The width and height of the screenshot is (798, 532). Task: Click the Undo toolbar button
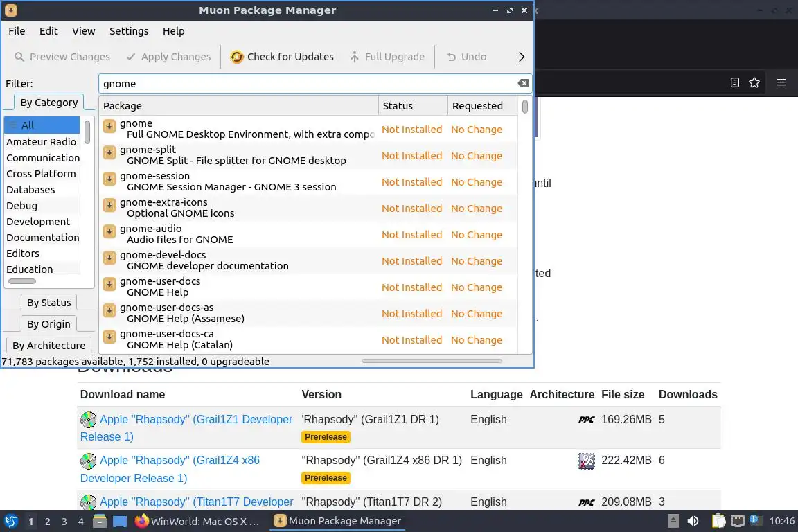coord(467,57)
